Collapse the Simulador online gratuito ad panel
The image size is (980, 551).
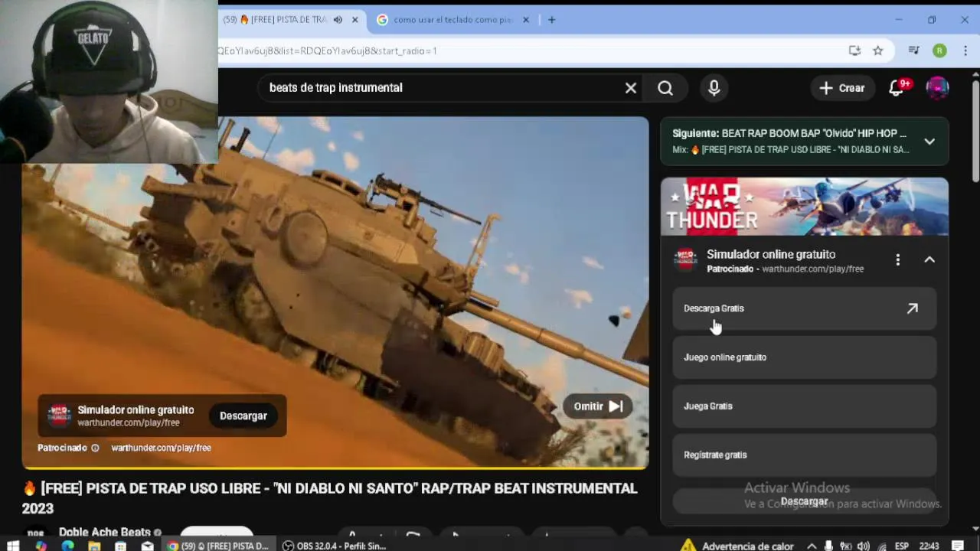tap(929, 260)
